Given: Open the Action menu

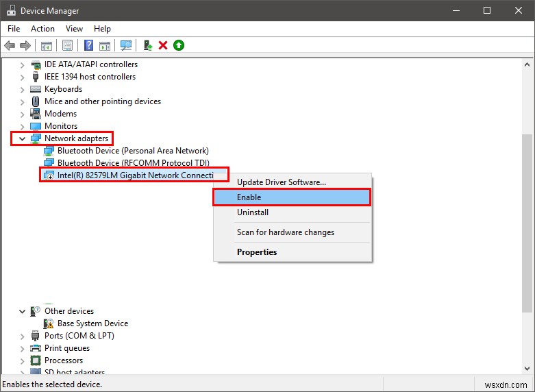Looking at the screenshot, I should click(x=42, y=29).
